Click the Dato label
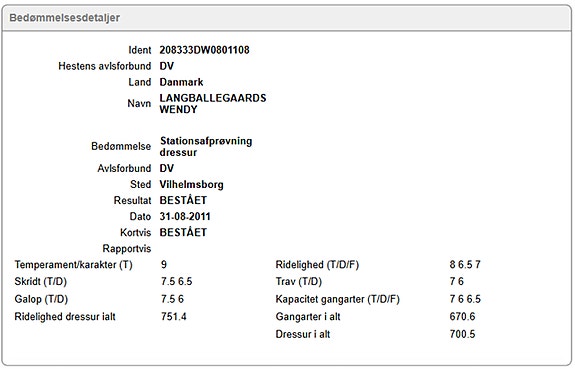This screenshot has width=575, height=369. pos(140,216)
